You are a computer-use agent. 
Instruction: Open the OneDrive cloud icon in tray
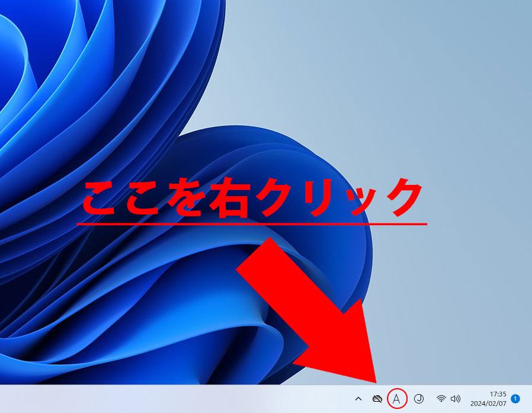click(x=377, y=399)
